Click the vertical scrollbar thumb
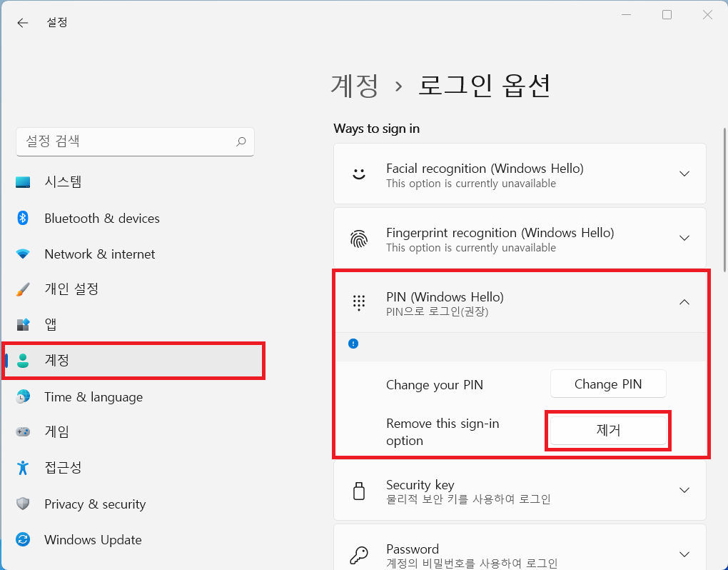Screen dimensions: 728x570 click(724, 200)
